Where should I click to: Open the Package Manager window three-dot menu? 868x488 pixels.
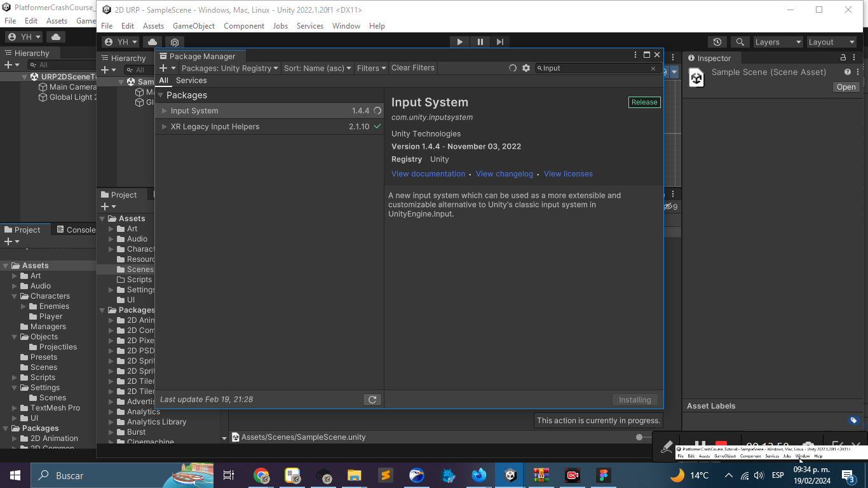[635, 55]
